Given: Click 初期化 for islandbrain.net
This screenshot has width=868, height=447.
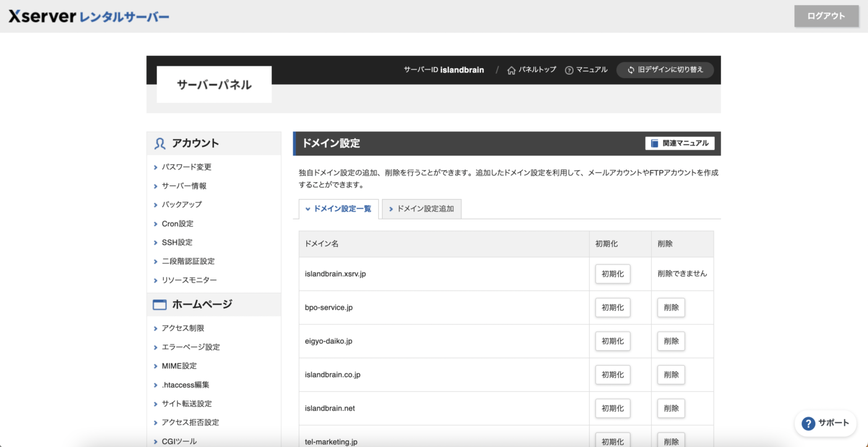Looking at the screenshot, I should click(x=613, y=408).
